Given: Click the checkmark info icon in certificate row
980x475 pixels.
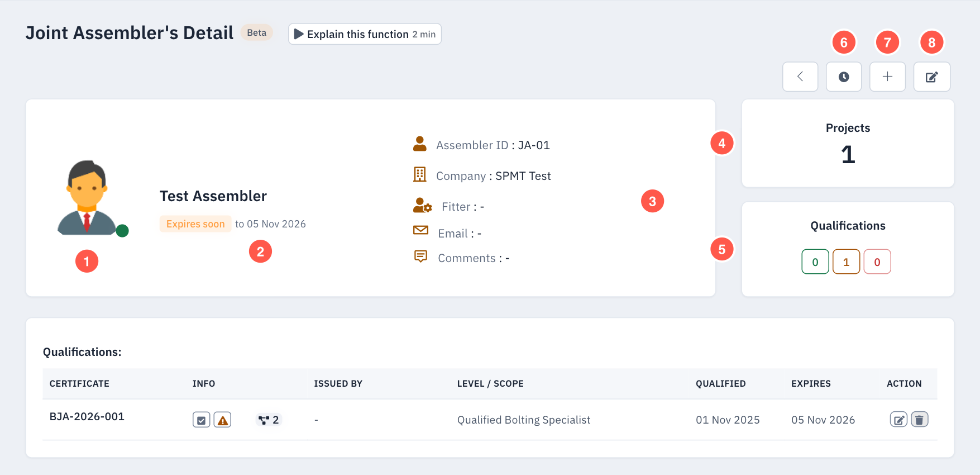Looking at the screenshot, I should [201, 420].
